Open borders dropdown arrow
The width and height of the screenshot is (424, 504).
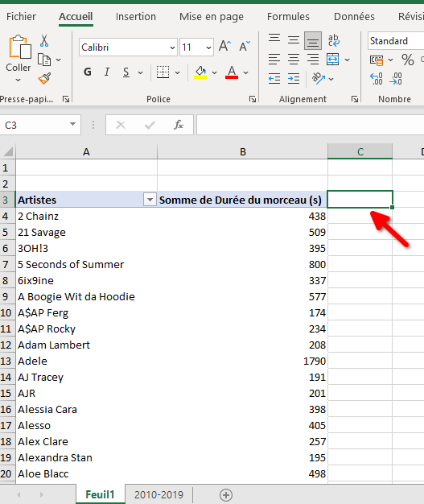(x=177, y=72)
